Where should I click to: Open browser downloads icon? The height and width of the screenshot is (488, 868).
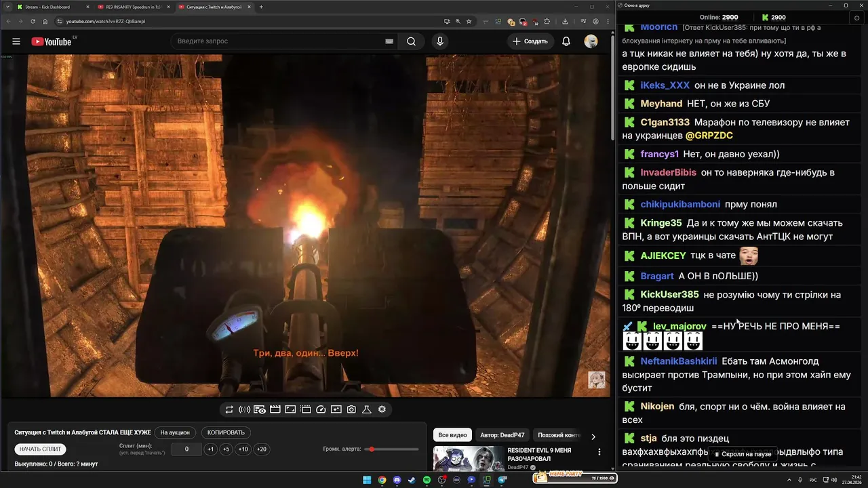click(x=566, y=21)
